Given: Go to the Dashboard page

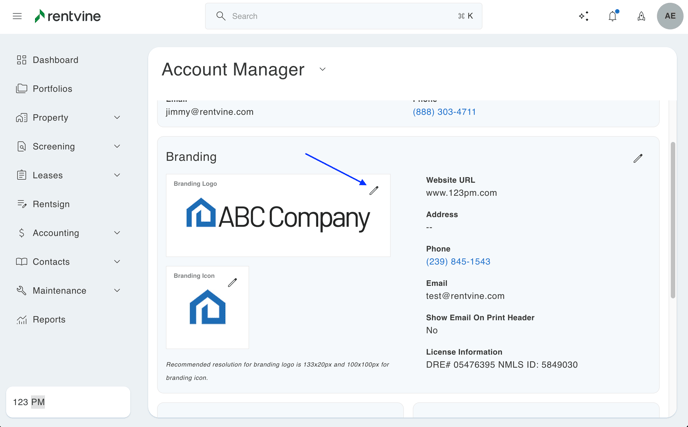Looking at the screenshot, I should (55, 60).
